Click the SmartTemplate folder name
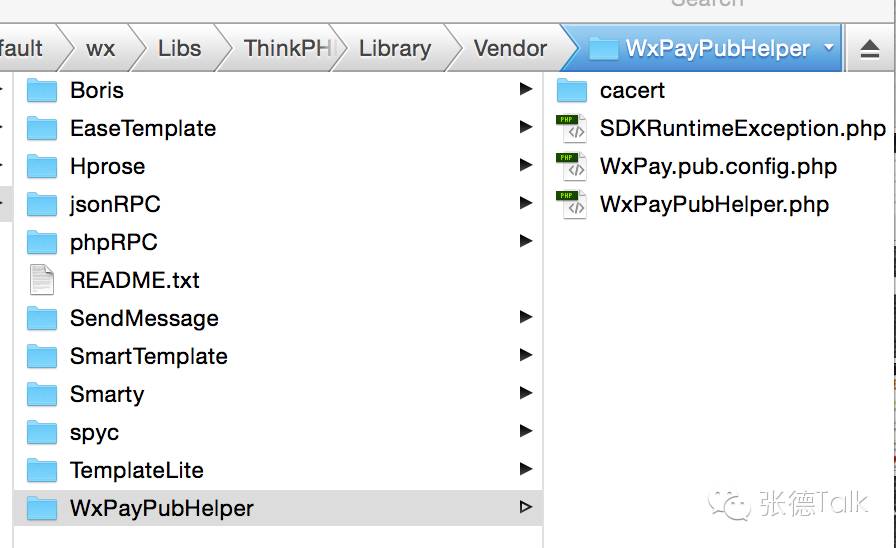896x548 pixels. point(148,356)
